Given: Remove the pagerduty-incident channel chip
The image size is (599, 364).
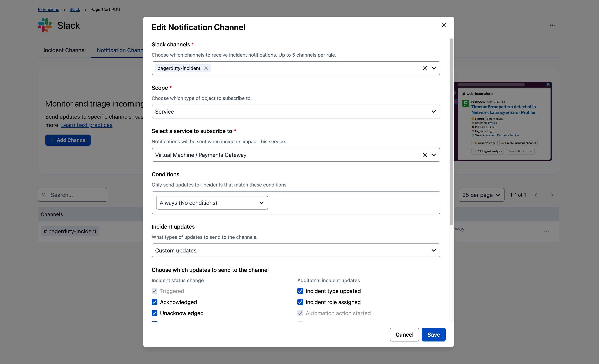Looking at the screenshot, I should pos(206,68).
